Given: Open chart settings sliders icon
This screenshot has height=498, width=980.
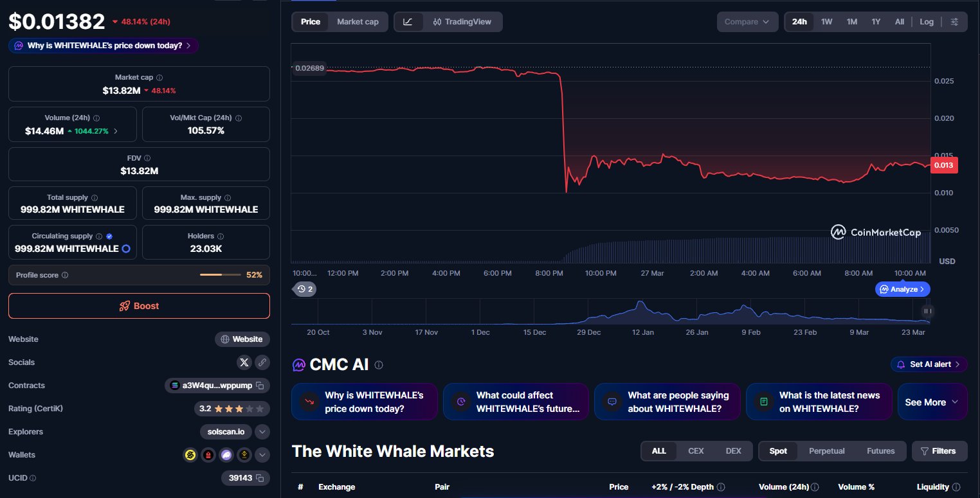Looking at the screenshot, I should (x=955, y=22).
